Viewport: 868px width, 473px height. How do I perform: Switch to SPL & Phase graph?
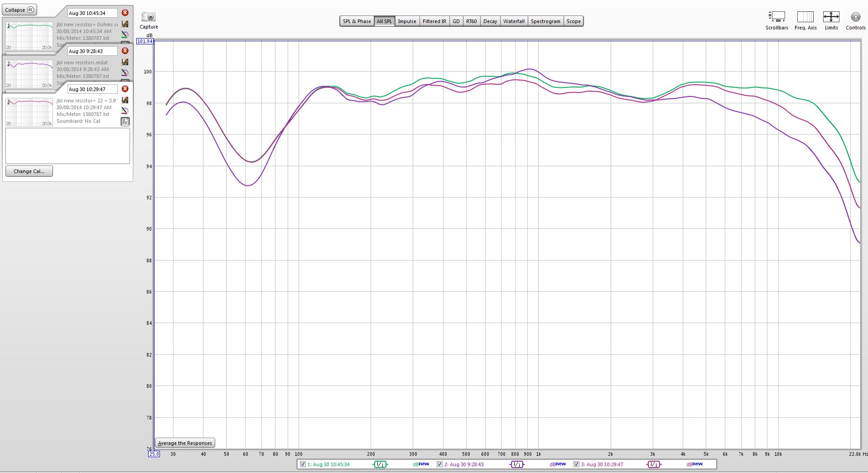click(x=357, y=21)
